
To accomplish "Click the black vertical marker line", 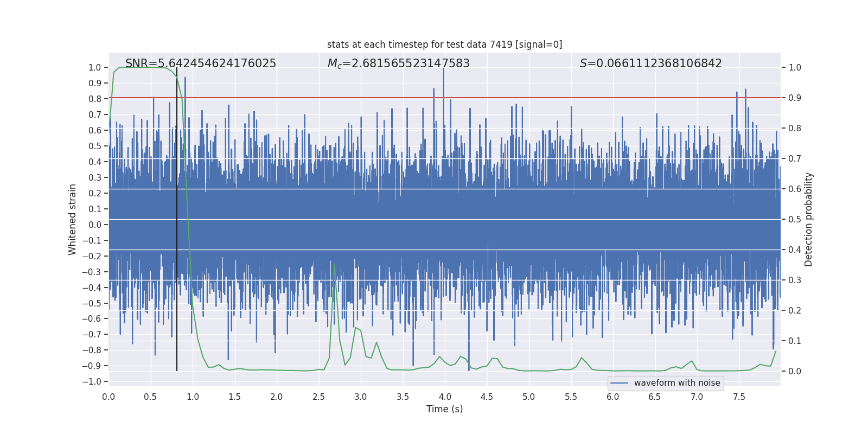I will pos(177,217).
